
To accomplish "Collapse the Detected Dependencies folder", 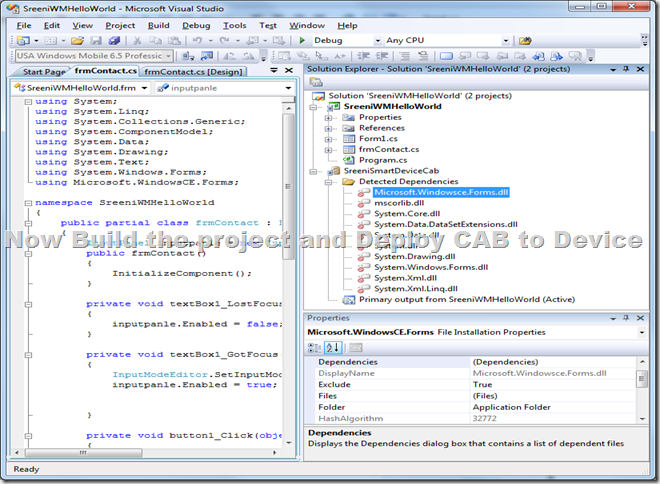I will (x=328, y=182).
